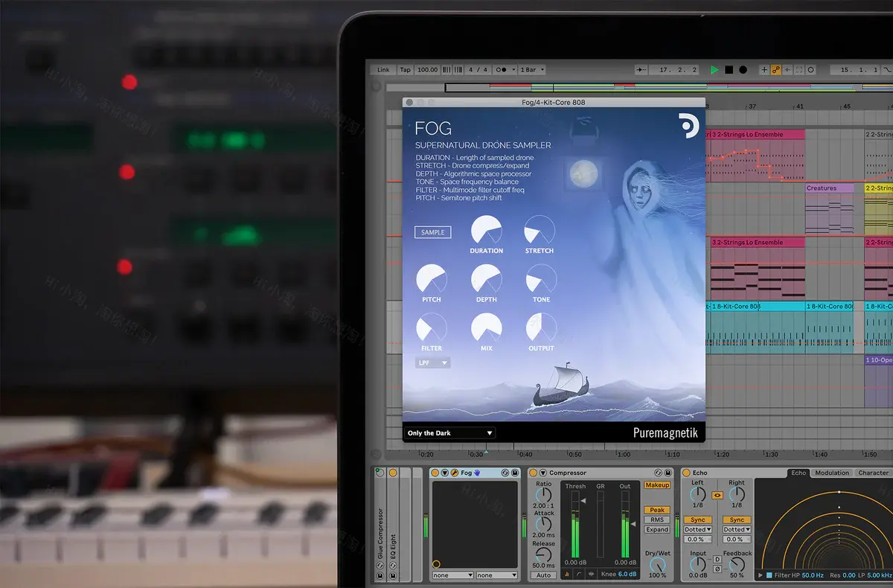This screenshot has height=588, width=893.
Task: Click the save preset icon on the Compressor device
Action: coord(667,473)
